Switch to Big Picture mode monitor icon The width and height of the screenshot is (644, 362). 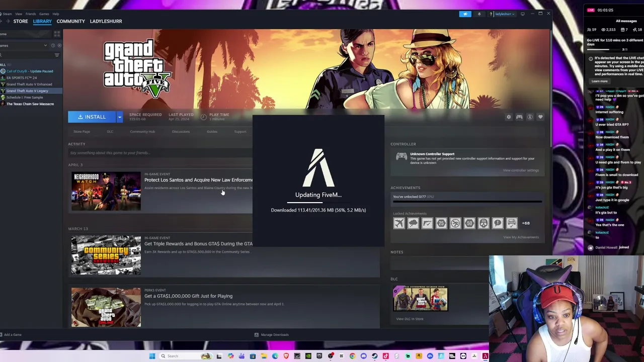pos(523,14)
